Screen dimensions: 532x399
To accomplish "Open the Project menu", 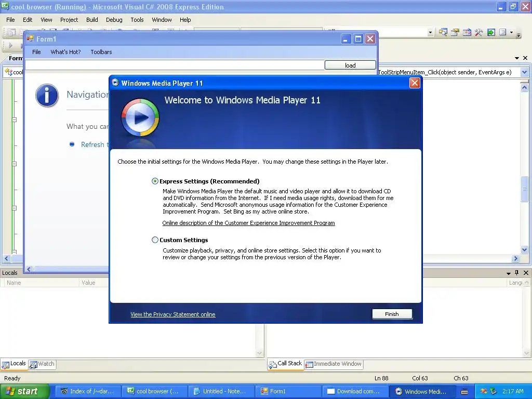I will tap(69, 20).
